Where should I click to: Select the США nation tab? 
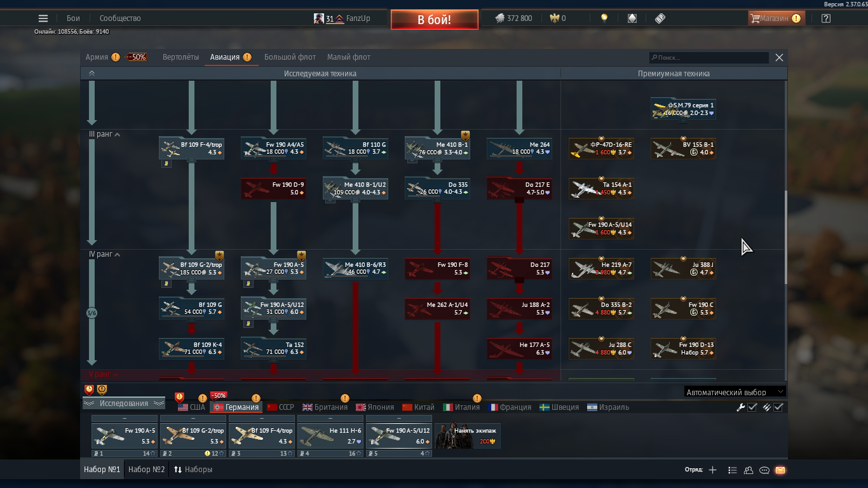(191, 407)
